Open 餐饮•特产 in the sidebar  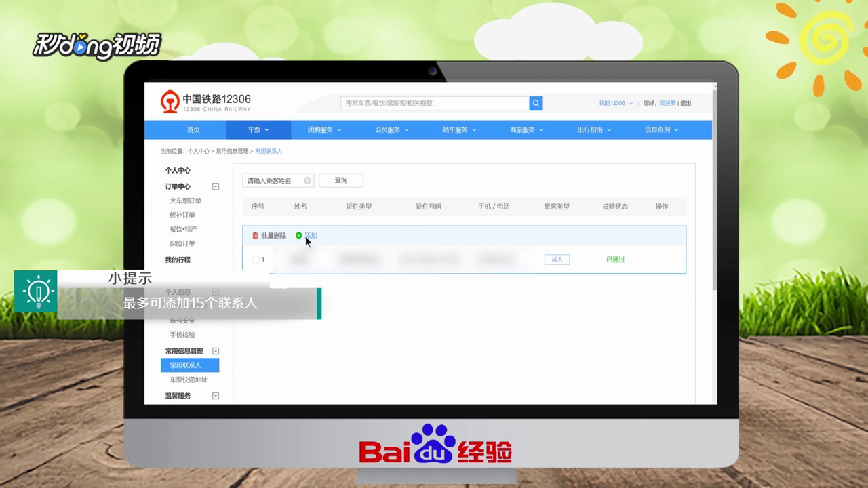click(183, 230)
